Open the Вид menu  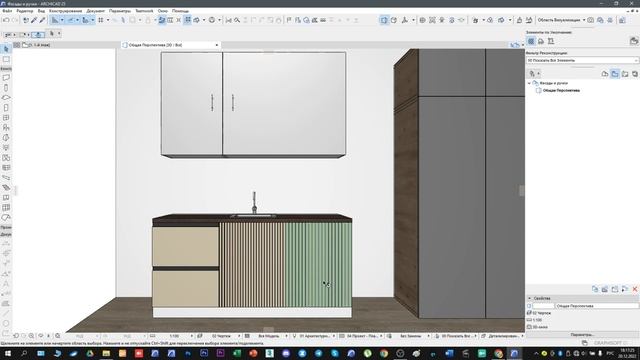click(41, 11)
